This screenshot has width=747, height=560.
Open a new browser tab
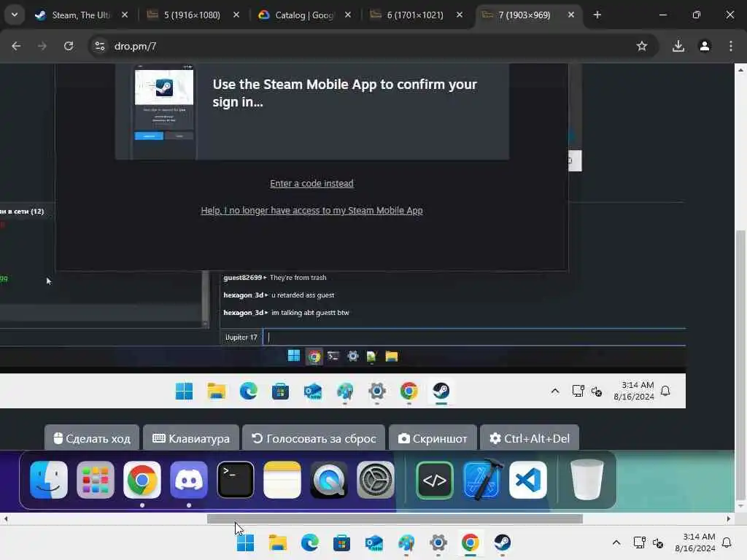pos(597,15)
